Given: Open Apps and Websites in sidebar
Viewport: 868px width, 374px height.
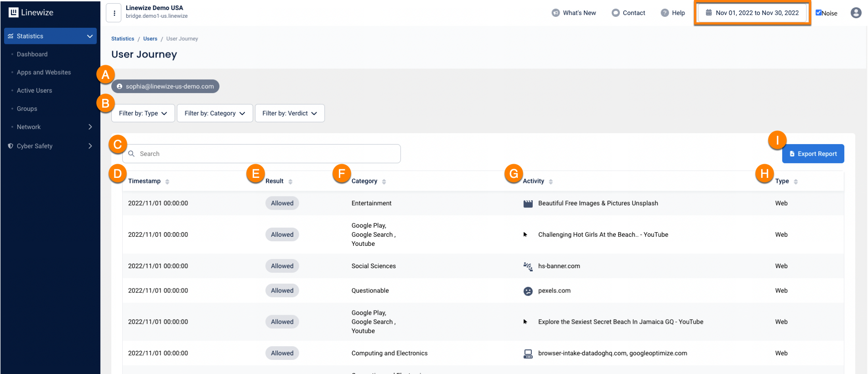Looking at the screenshot, I should (x=44, y=73).
